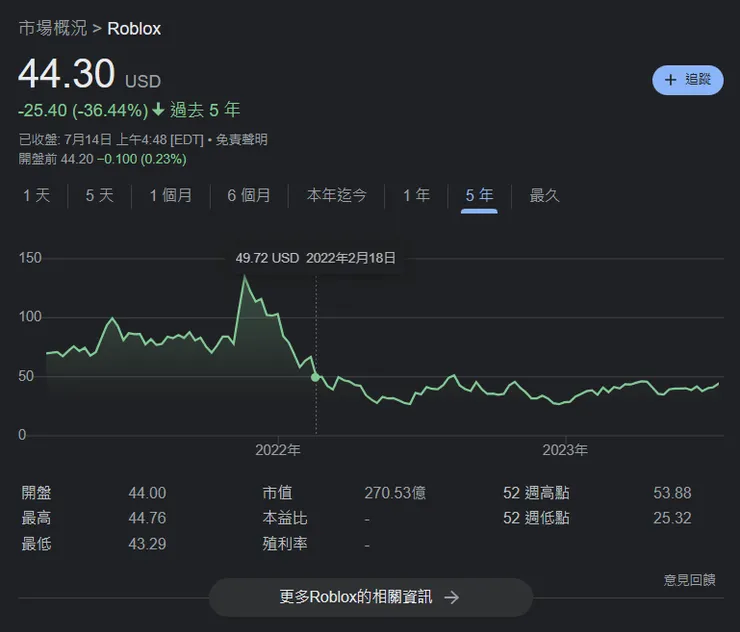Click the 市值 value 270.53億

(x=395, y=493)
